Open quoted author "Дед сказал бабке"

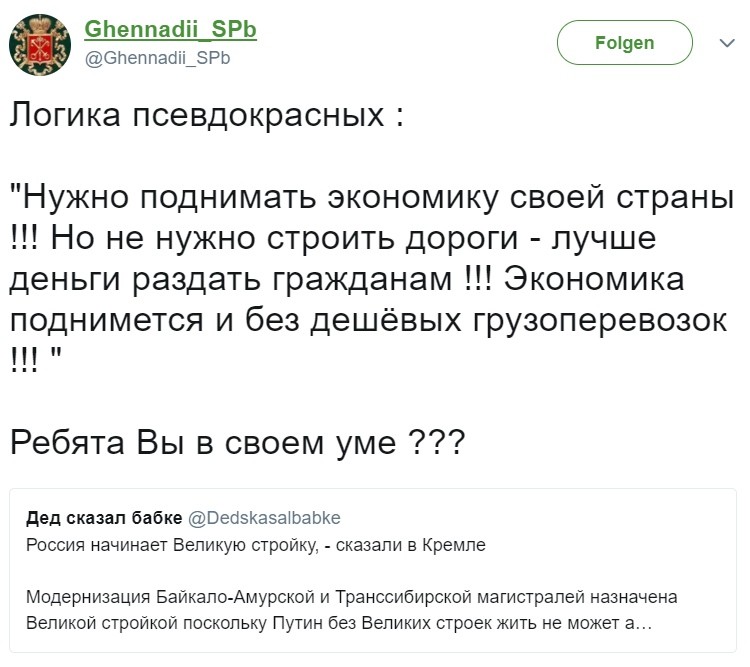coord(104,517)
